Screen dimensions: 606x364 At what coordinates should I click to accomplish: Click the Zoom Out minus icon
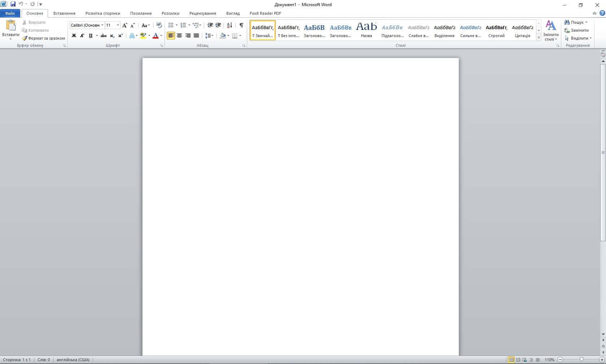[560, 360]
